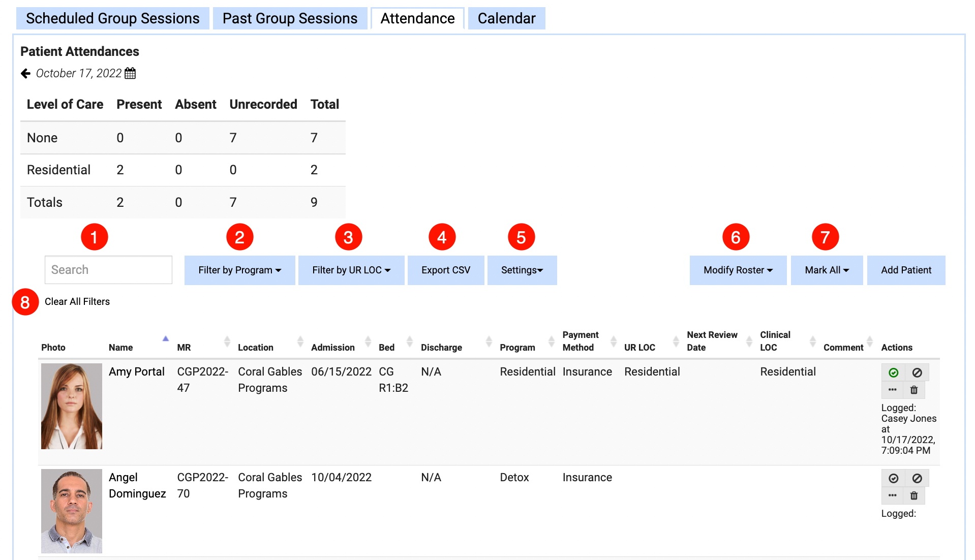975x560 pixels.
Task: Expand the Filter by UR LOC dropdown
Action: pyautogui.click(x=351, y=270)
